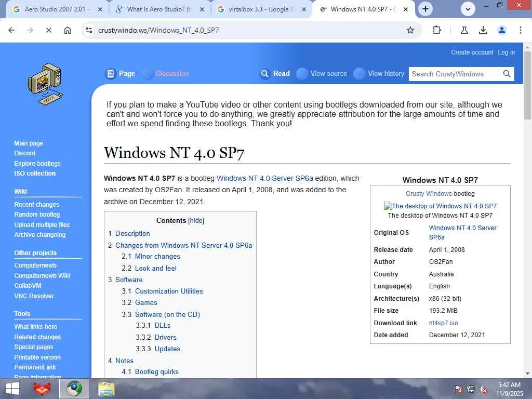The image size is (532, 399).
Task: Click the muted volume tray icon
Action: coord(483,389)
